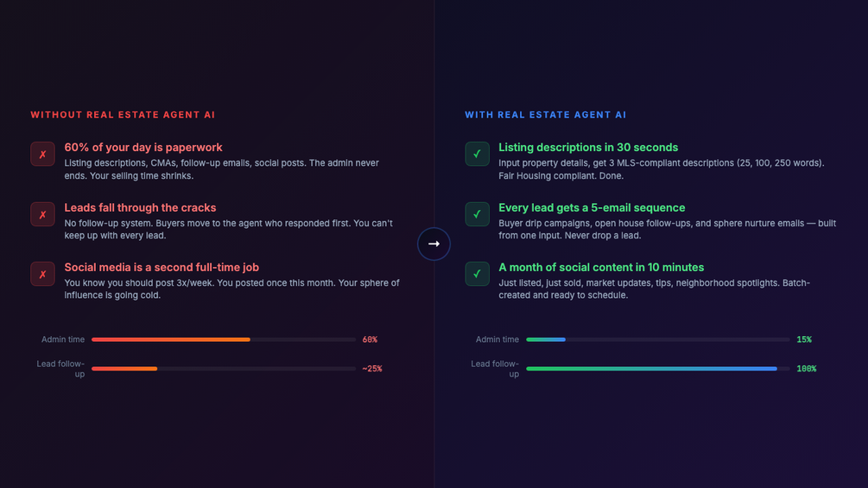
Task: Click green checkmark beside listing descriptions
Action: (477, 155)
